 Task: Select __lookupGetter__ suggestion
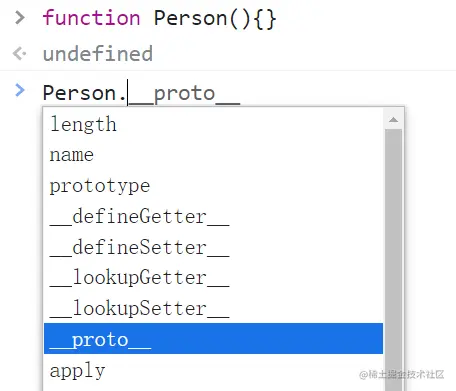point(213,278)
